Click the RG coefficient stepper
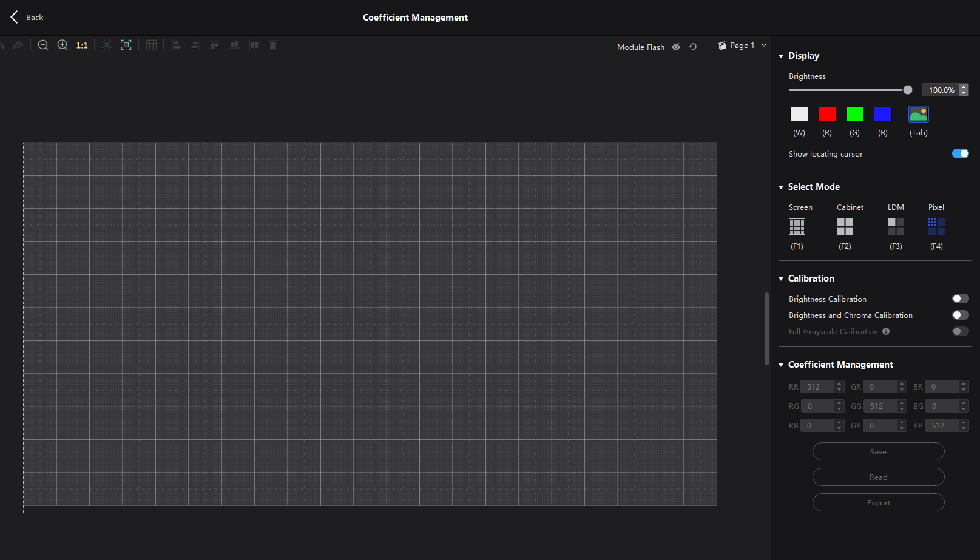980x560 pixels. coord(840,406)
